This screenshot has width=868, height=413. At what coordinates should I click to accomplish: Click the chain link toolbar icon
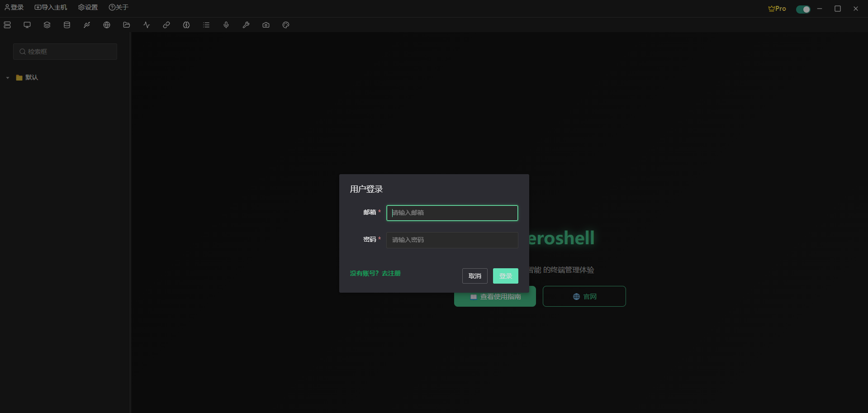click(x=166, y=25)
